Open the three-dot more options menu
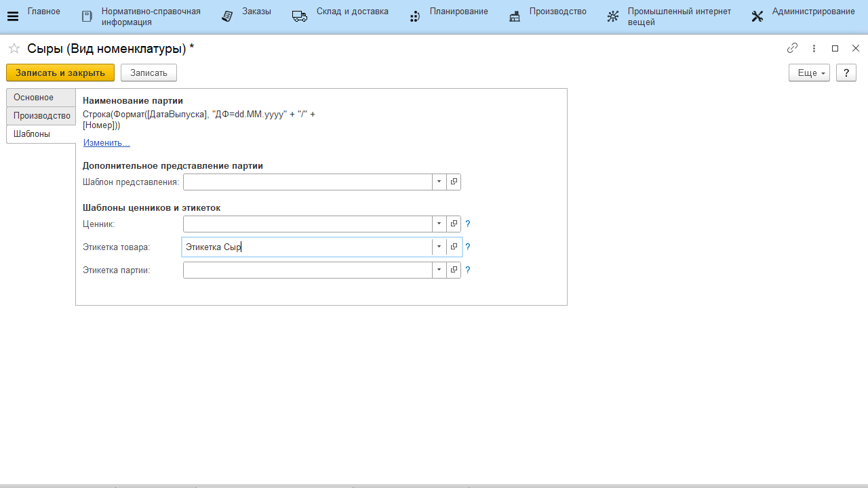This screenshot has width=868, height=488. click(814, 48)
